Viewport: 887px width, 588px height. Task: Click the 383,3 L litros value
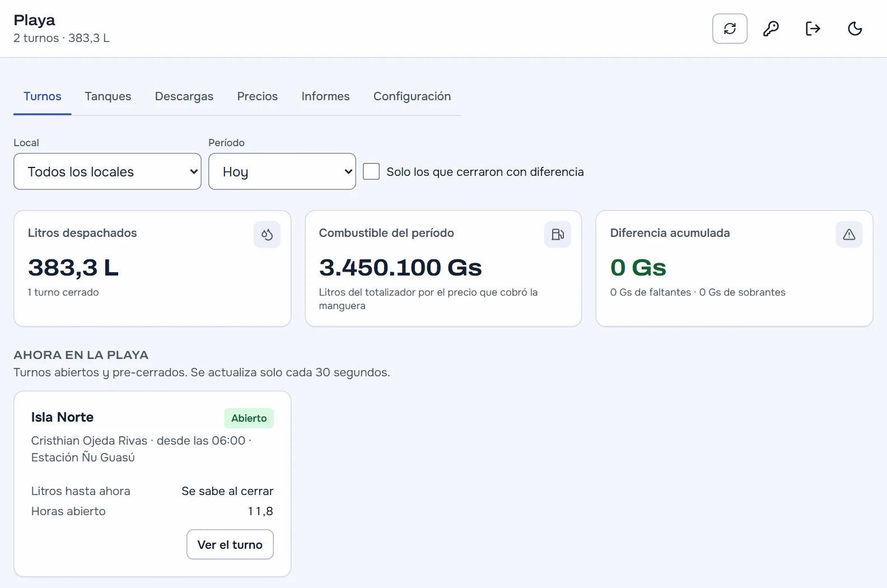pos(73,268)
